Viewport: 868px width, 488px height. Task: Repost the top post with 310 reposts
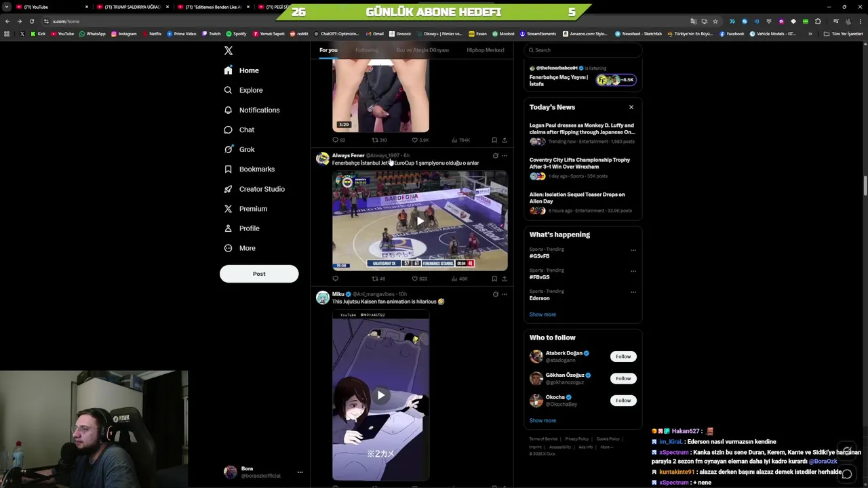[x=379, y=140]
